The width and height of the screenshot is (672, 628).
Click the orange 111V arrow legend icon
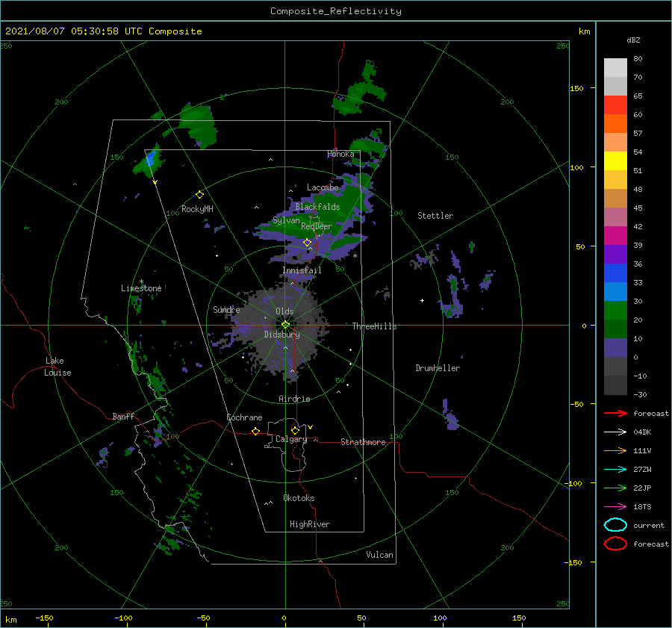pos(615,450)
